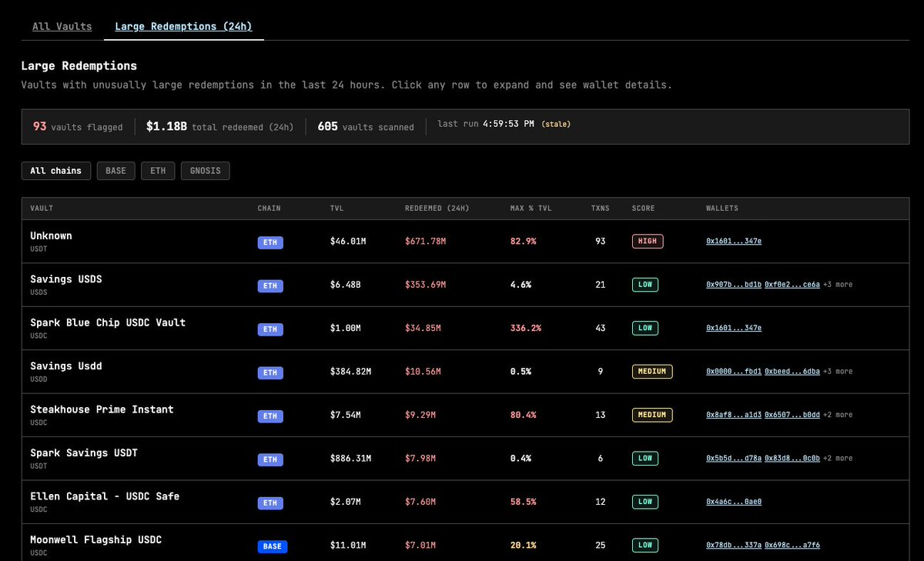The width and height of the screenshot is (924, 561).
Task: Open wallet link 0x8af8...a1d3
Action: [x=734, y=415]
